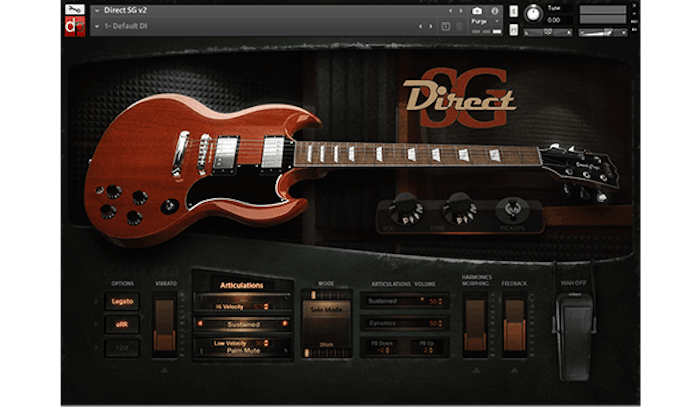The image size is (700, 407).
Task: Adjust PB Down value stepper
Action: point(387,350)
